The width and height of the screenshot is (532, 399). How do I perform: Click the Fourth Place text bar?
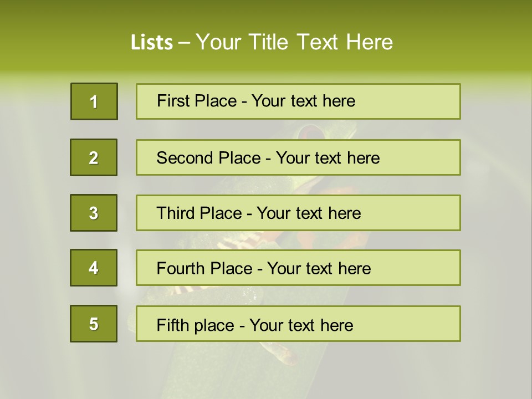pos(298,268)
